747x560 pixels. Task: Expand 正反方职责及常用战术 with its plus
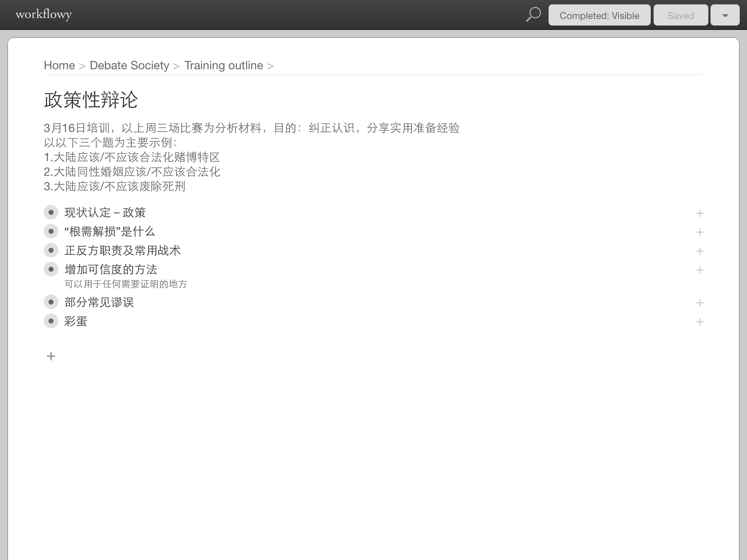(700, 251)
